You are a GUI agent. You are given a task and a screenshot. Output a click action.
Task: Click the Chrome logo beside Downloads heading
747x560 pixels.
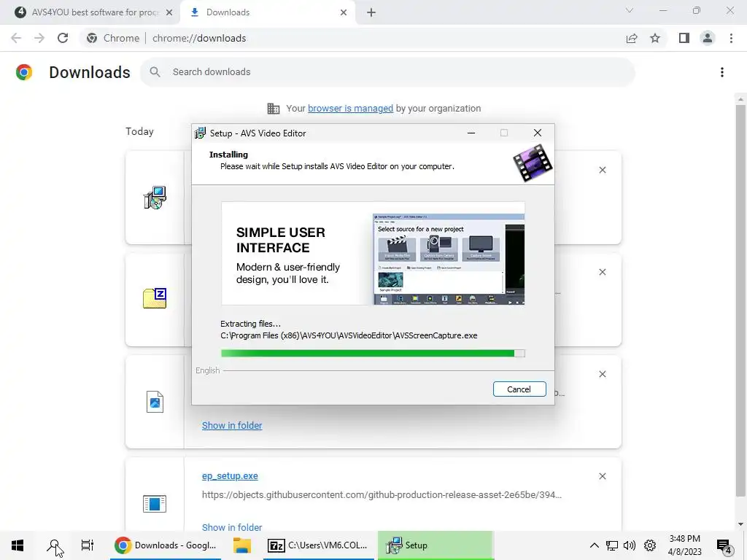(24, 72)
